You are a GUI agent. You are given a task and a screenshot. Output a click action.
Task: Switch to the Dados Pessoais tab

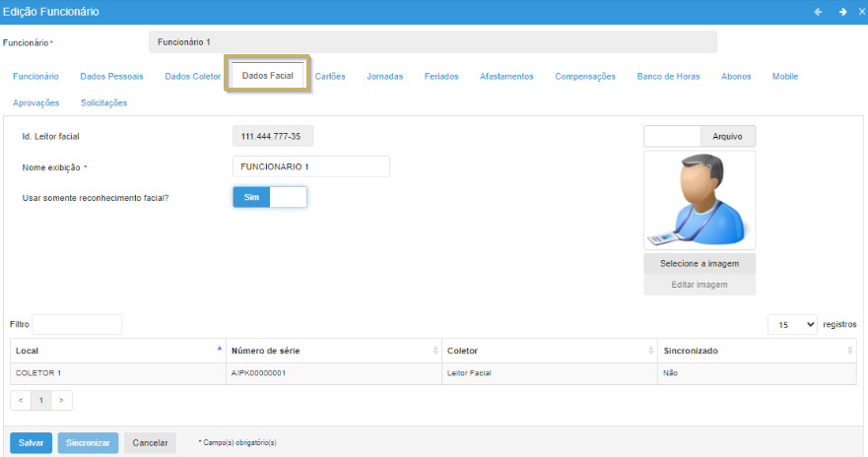pos(111,76)
